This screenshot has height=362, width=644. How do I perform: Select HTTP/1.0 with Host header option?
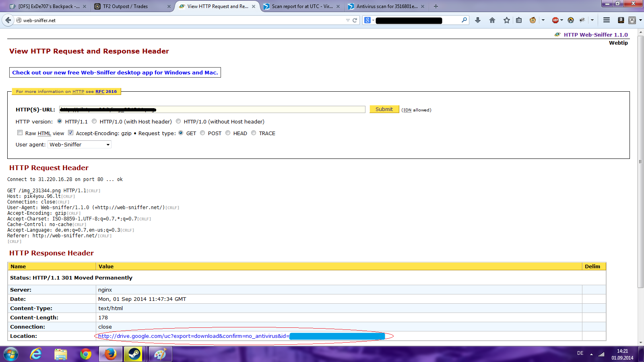pos(94,121)
